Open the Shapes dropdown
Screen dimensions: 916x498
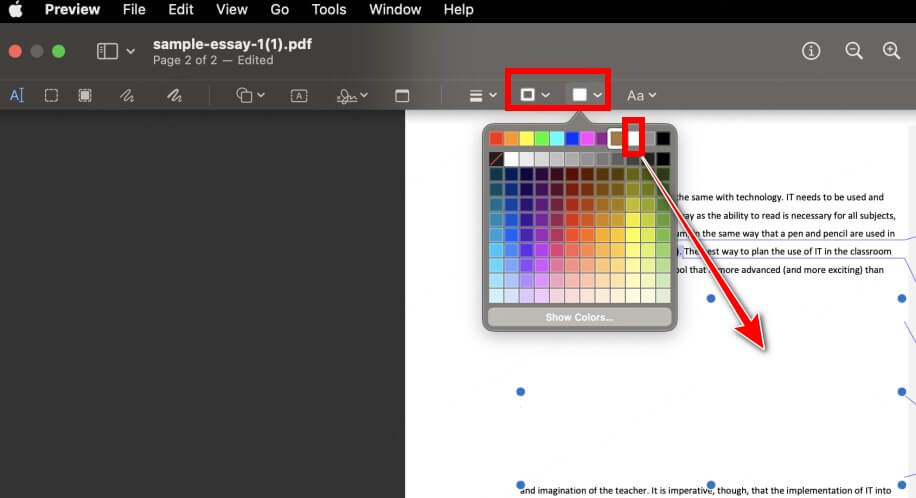tap(250, 95)
